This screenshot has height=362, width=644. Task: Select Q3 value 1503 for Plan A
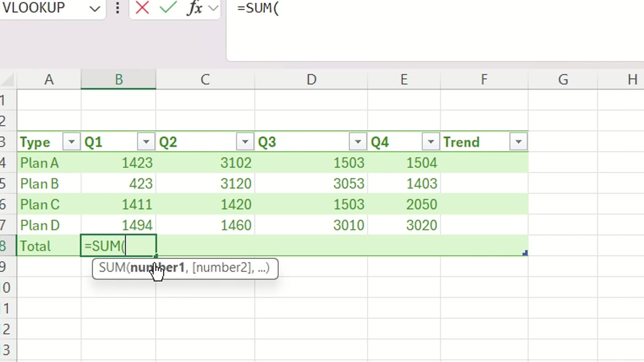pyautogui.click(x=311, y=163)
